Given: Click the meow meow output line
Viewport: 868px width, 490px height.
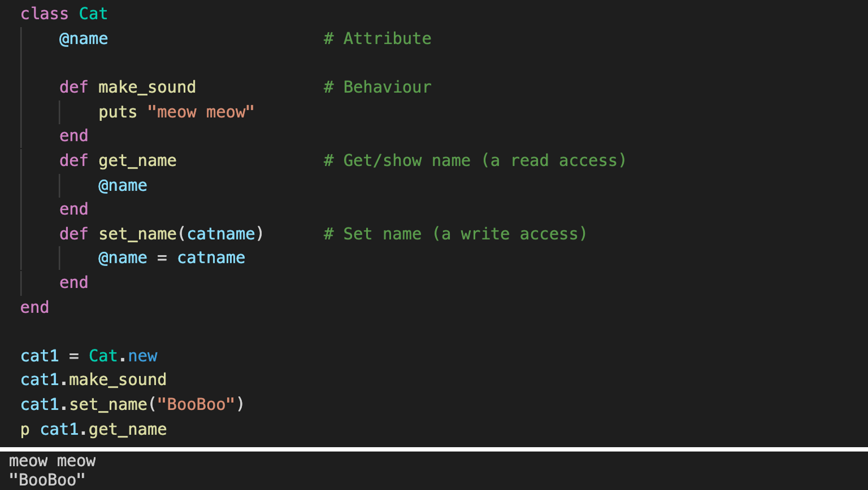Looking at the screenshot, I should [53, 461].
